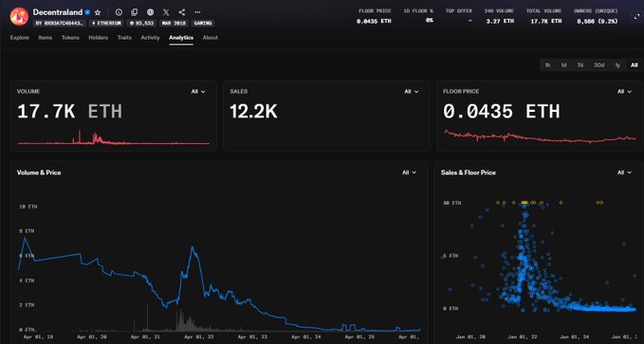The image size is (644, 344).
Task: Click the expand header icon at top right
Action: point(636,16)
